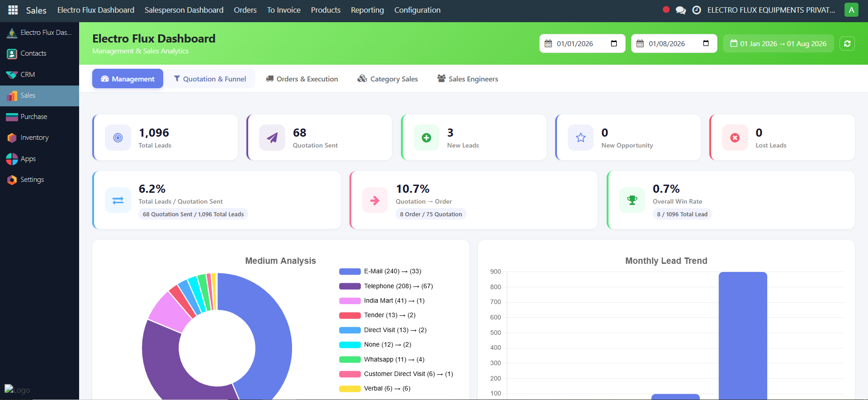This screenshot has height=400, width=868.
Task: Click the tallest bar in Monthly Lead Trend
Action: pos(743,336)
